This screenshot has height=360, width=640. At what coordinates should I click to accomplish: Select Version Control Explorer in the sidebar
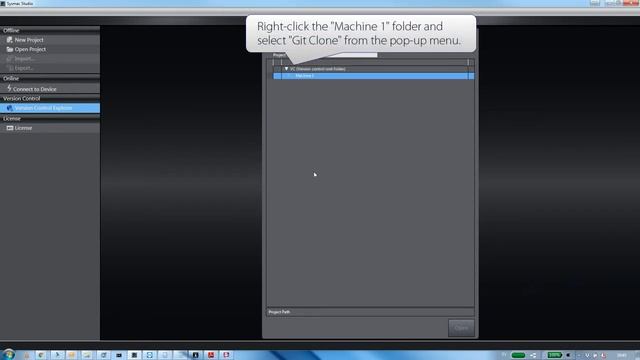coord(49,108)
